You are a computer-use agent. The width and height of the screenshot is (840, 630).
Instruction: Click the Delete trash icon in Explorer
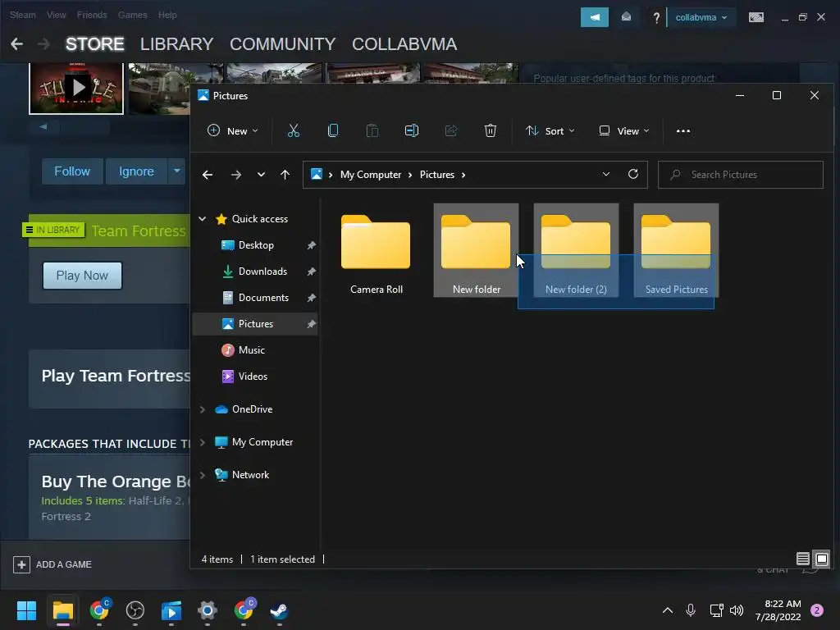coord(491,130)
